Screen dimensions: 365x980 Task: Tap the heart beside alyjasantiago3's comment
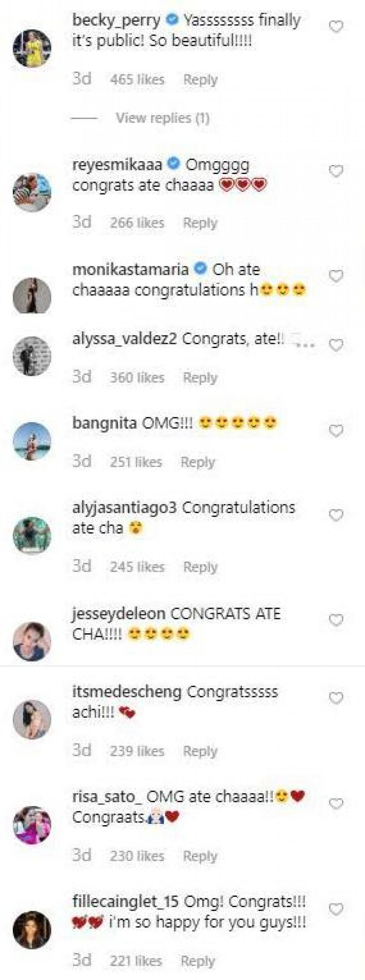336,515
